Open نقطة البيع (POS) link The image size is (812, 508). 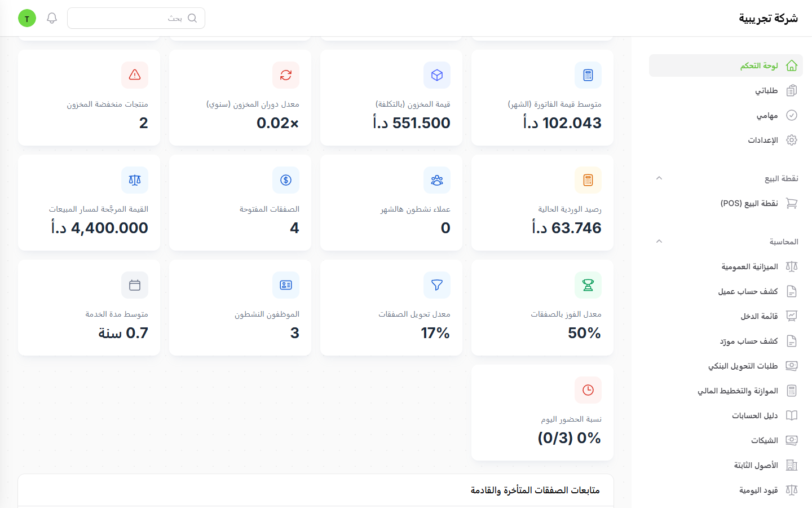point(726,203)
